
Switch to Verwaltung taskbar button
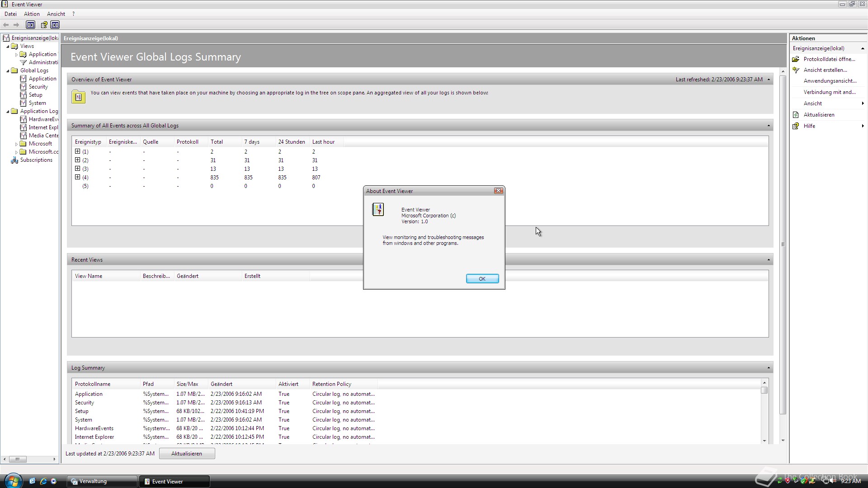103,481
